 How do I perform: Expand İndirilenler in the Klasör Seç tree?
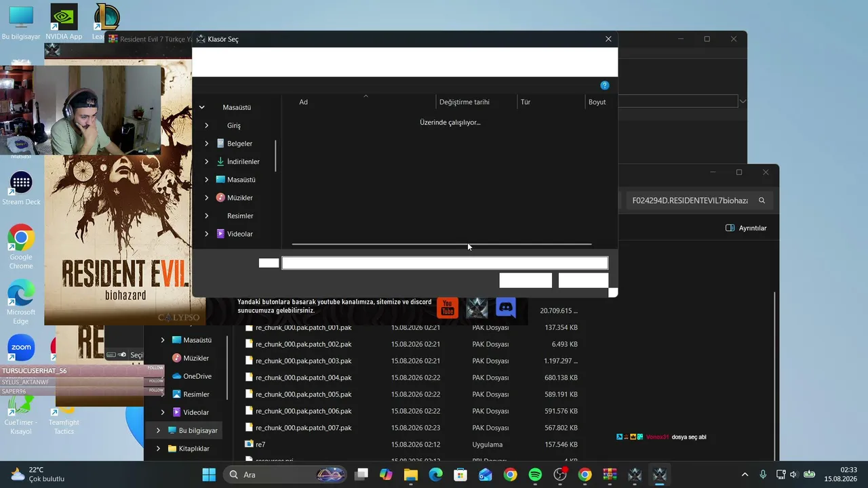(206, 162)
